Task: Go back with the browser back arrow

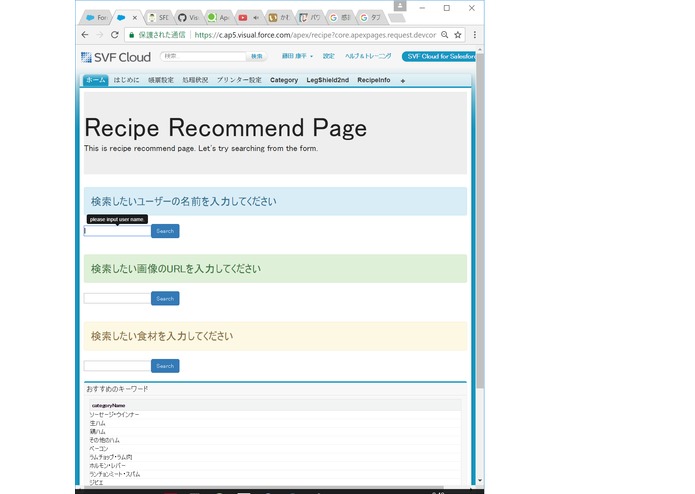Action: [85, 35]
